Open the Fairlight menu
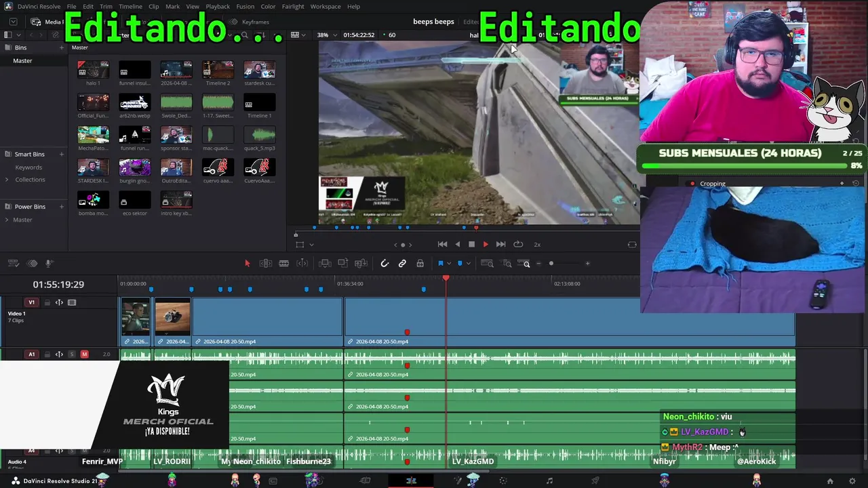The image size is (868, 488). click(293, 7)
